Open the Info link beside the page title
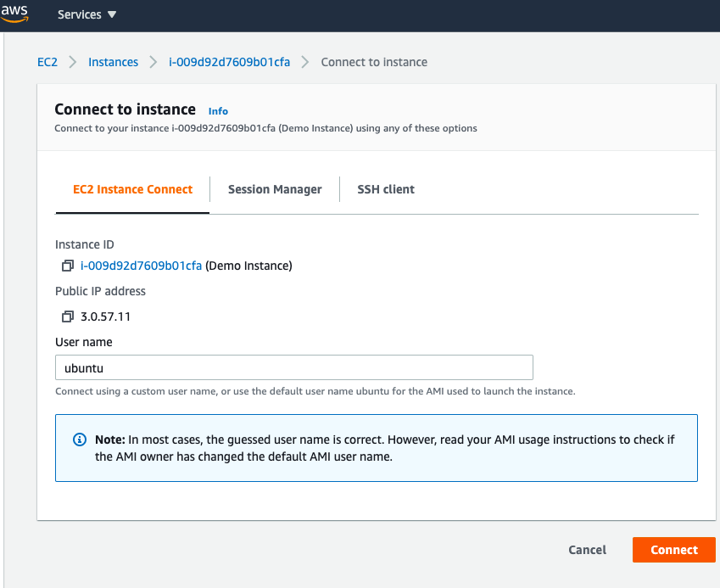This screenshot has height=588, width=720. coord(218,110)
